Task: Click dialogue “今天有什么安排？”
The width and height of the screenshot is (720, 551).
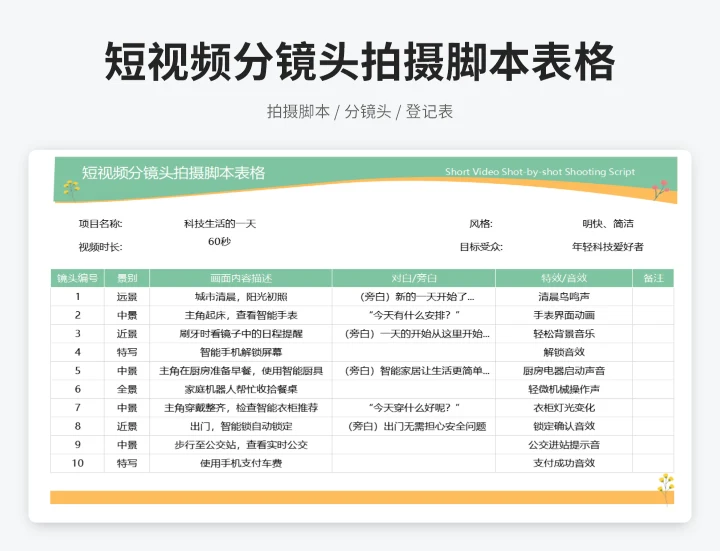Action: click(x=414, y=315)
